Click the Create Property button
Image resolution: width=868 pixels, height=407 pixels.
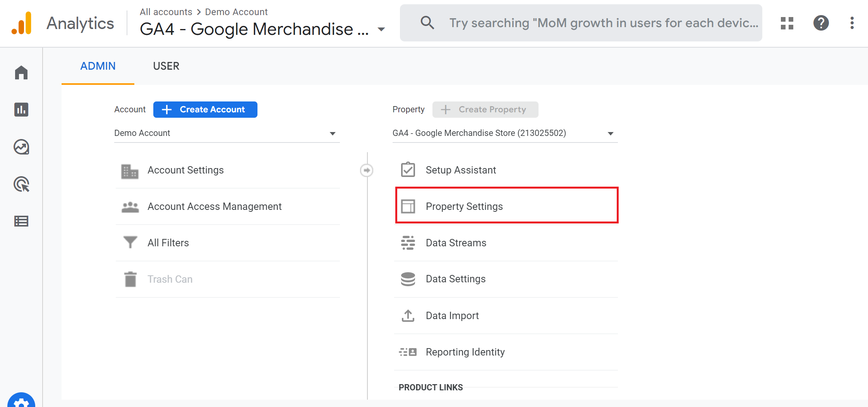(x=485, y=110)
